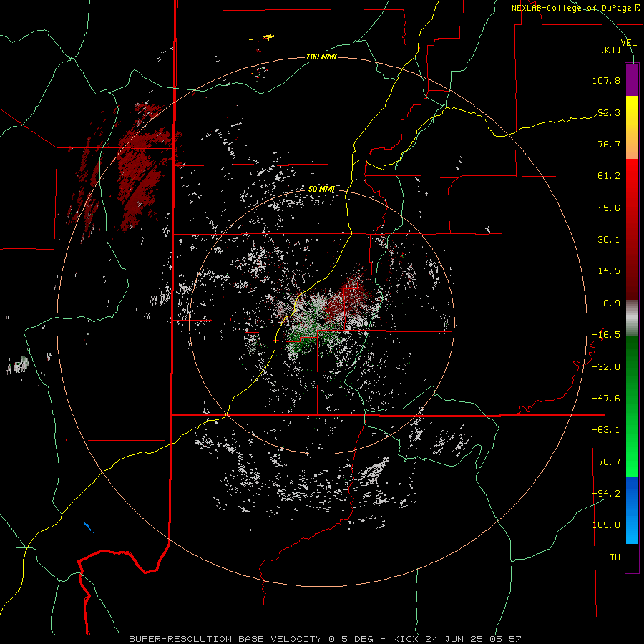Click the 107.8 legend value
Screen dimensions: 644x644
(x=606, y=80)
